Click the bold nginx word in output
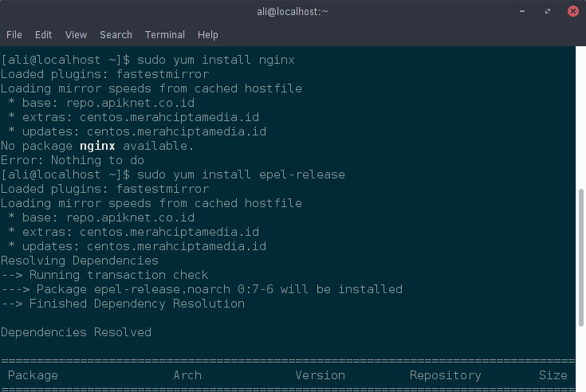586x392 pixels. 97,146
